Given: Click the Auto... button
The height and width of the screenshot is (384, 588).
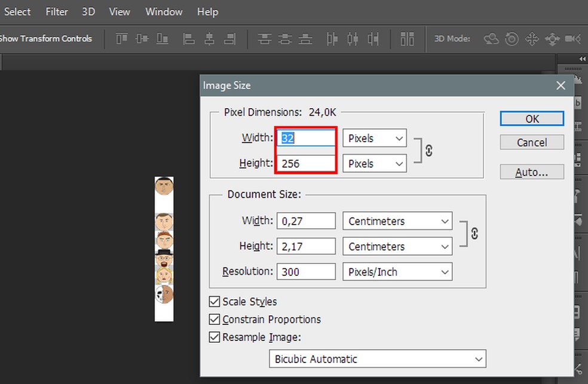Looking at the screenshot, I should (532, 172).
